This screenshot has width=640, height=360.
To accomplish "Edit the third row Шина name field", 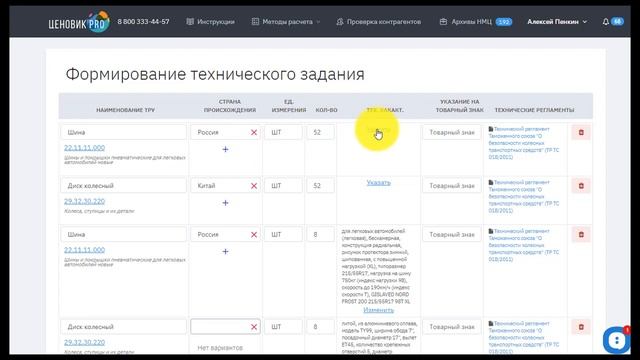I will (x=124, y=235).
